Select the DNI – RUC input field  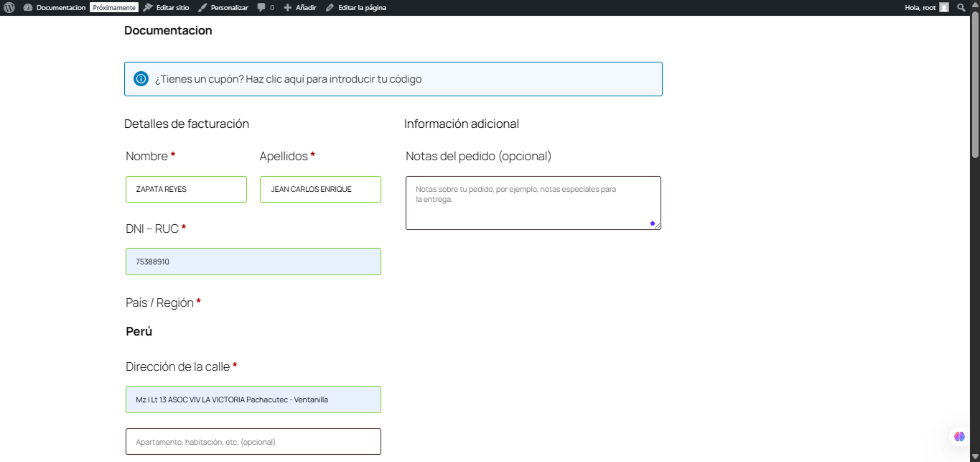tap(253, 262)
